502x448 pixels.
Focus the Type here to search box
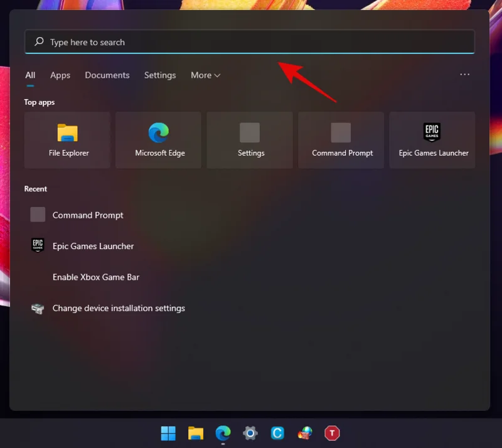[x=249, y=41]
